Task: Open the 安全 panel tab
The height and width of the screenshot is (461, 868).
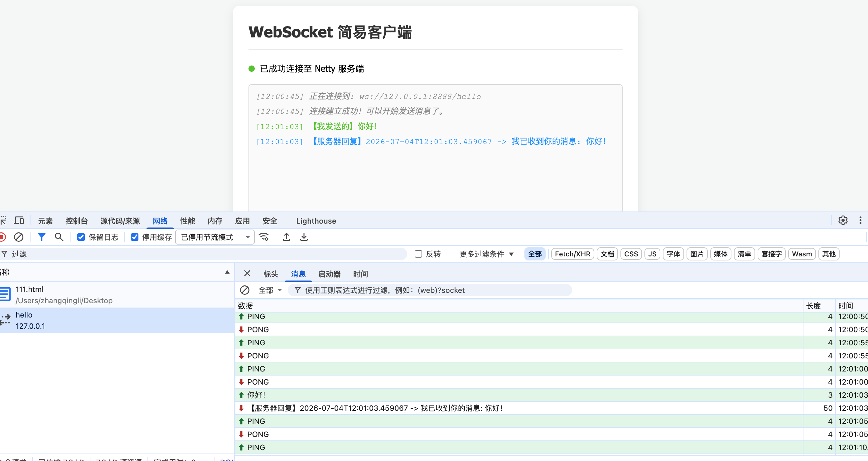Action: (270, 221)
